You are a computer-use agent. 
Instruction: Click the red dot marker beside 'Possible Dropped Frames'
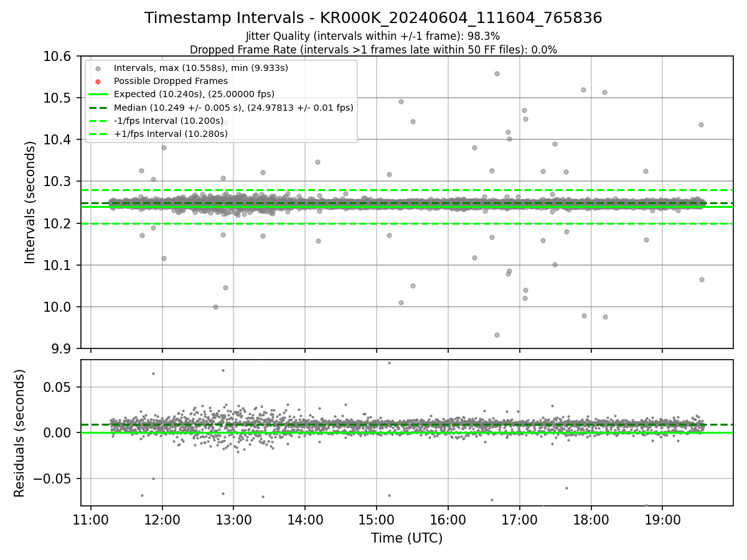point(98,82)
